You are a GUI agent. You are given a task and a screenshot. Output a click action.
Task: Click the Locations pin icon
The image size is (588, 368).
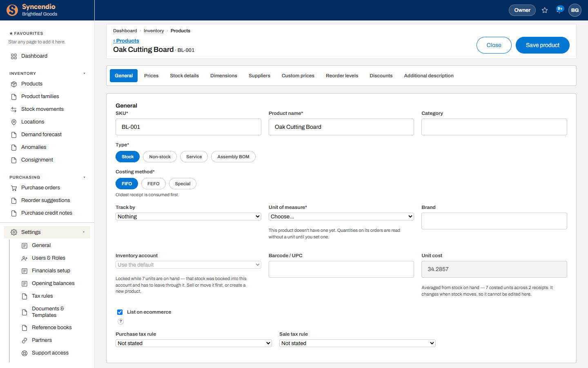click(x=14, y=122)
